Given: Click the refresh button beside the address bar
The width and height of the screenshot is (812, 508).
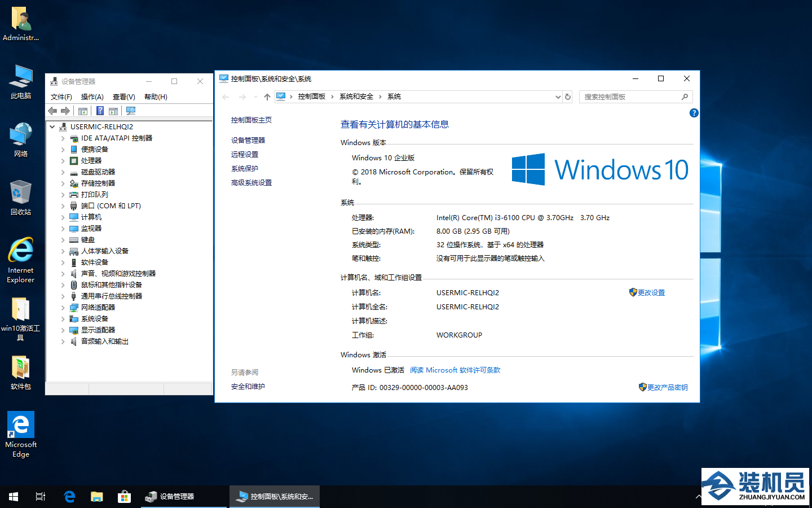Looking at the screenshot, I should (x=568, y=97).
